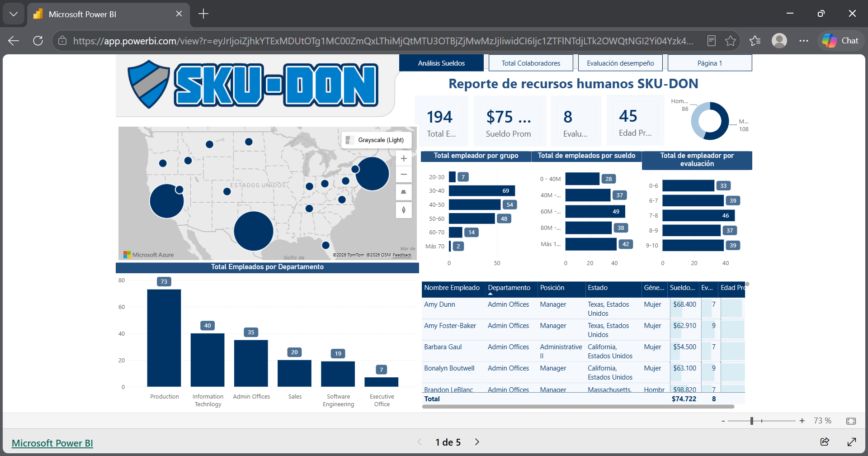Add this page to browser favorites

731,41
